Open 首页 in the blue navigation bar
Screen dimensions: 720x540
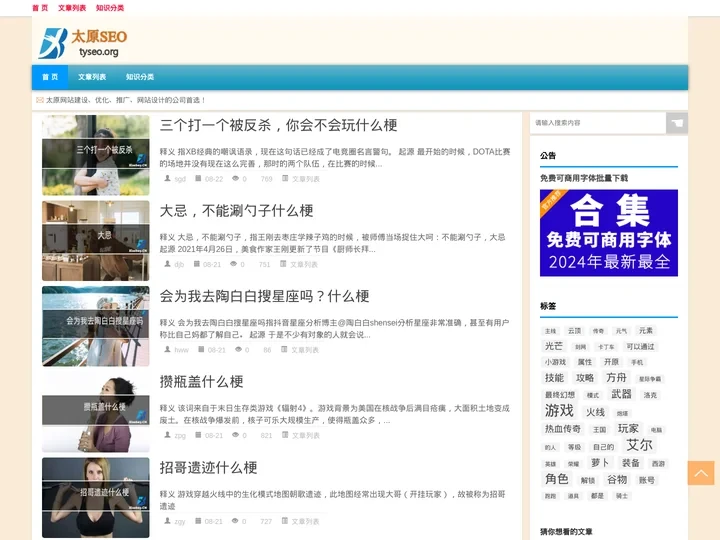click(x=50, y=77)
